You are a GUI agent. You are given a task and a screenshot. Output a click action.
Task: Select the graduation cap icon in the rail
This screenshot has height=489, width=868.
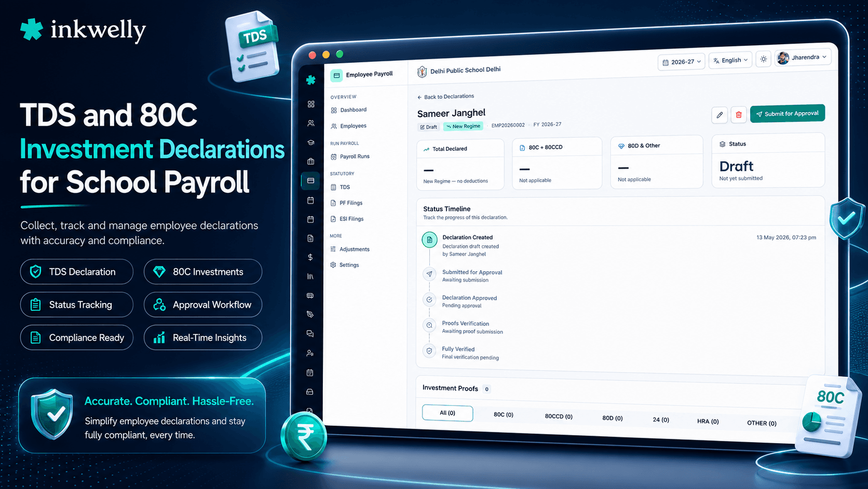[x=311, y=142]
